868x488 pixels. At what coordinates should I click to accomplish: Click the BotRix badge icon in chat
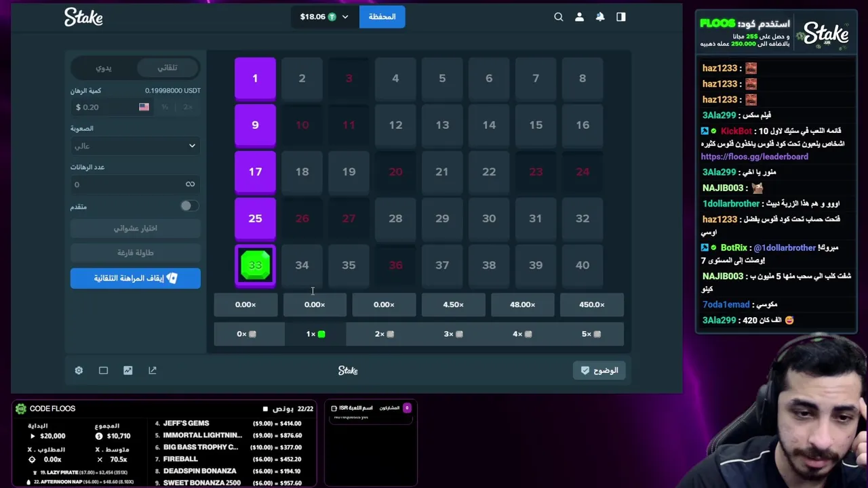pyautogui.click(x=705, y=247)
